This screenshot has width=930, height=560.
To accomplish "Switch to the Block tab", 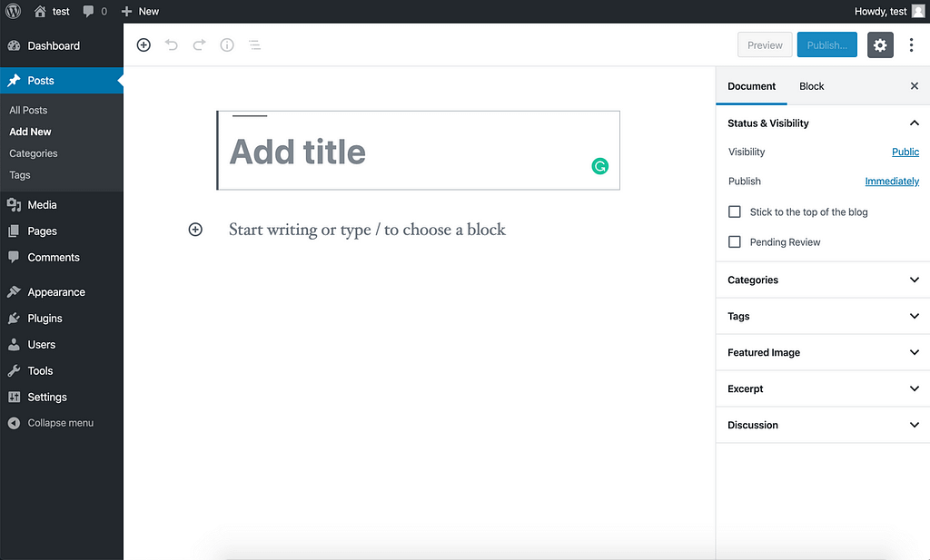I will click(x=811, y=86).
